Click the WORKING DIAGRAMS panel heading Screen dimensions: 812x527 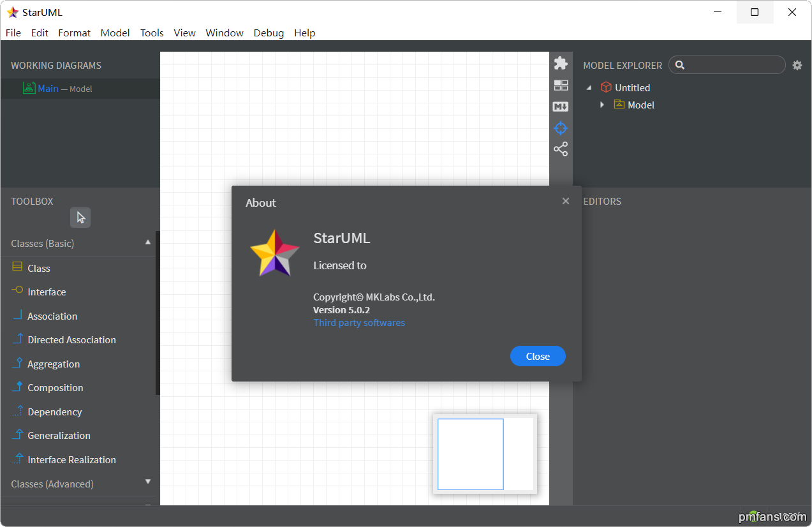click(x=56, y=65)
